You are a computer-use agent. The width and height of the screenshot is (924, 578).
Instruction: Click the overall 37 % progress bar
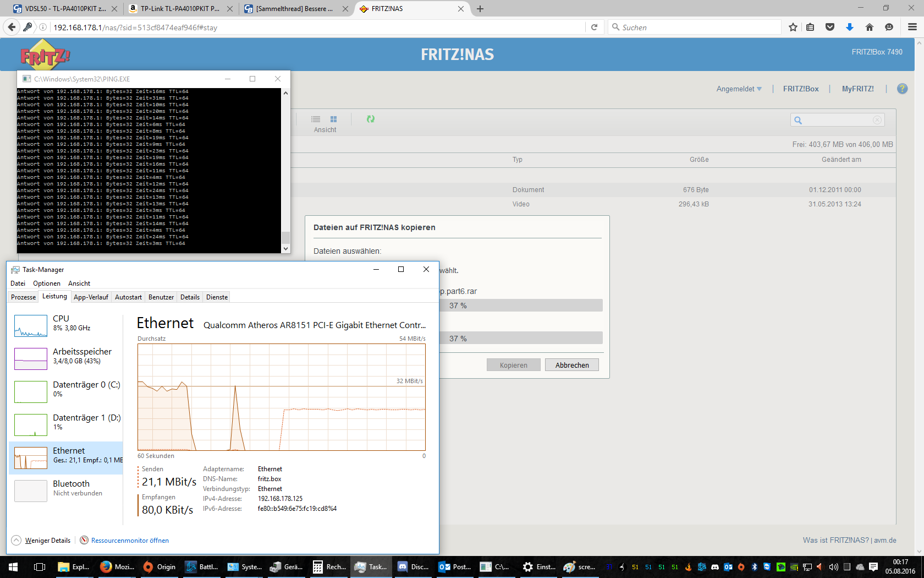point(521,338)
